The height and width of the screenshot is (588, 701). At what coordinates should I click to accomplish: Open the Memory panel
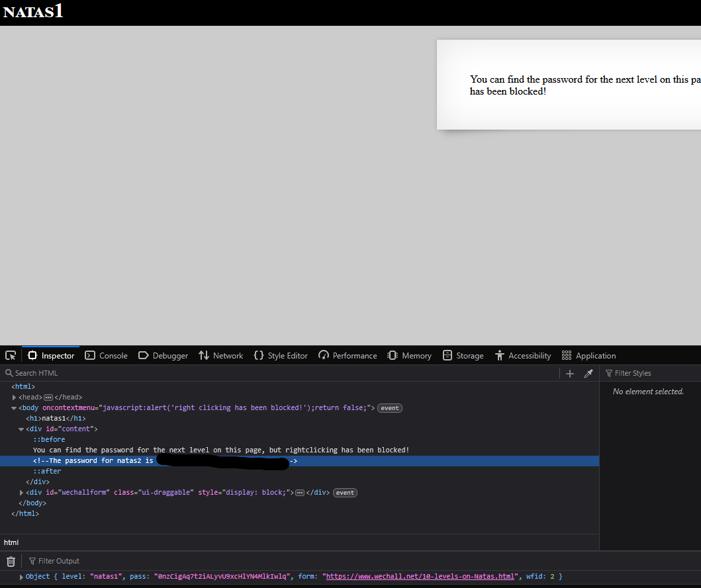click(x=409, y=356)
